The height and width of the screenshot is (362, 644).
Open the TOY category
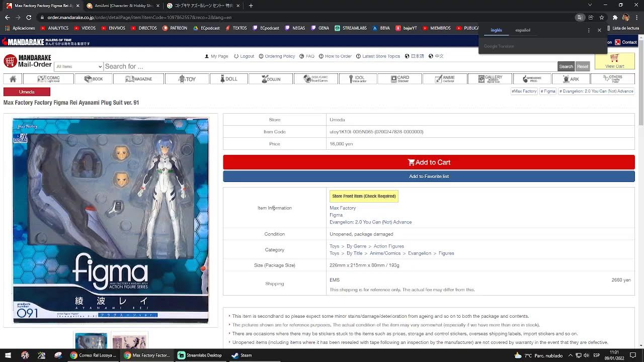187,79
